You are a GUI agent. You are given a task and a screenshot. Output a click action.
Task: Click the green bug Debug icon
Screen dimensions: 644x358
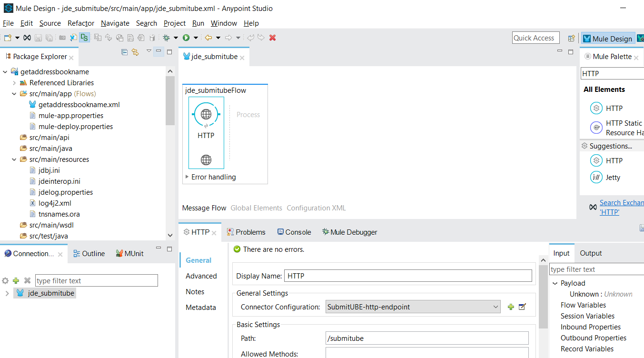pyautogui.click(x=166, y=38)
